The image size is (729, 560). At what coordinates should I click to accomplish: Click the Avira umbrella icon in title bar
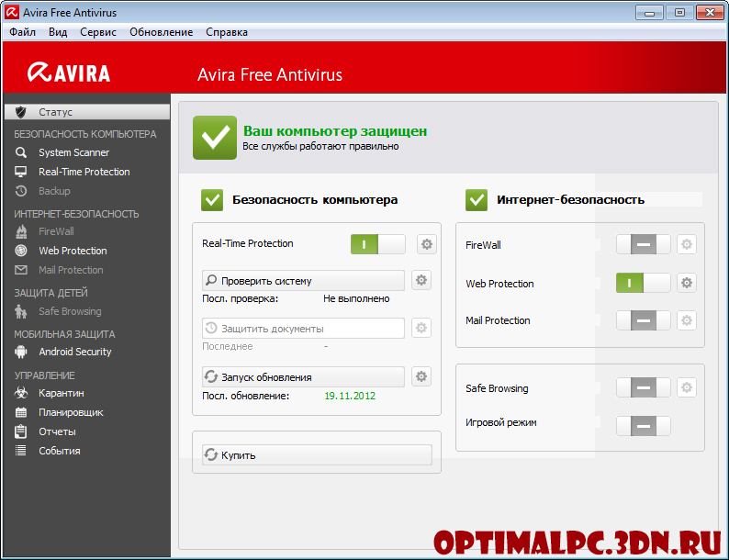coord(12,12)
